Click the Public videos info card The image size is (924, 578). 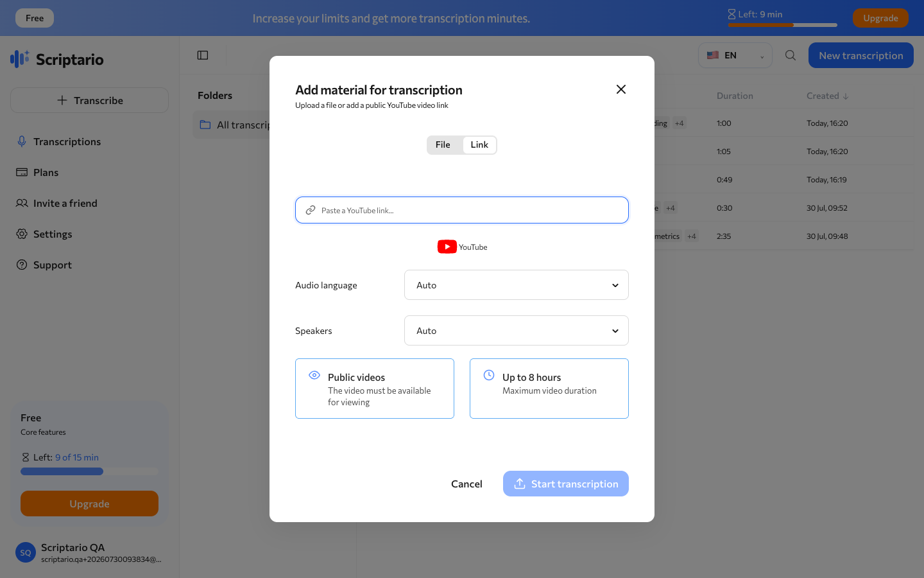click(x=375, y=389)
